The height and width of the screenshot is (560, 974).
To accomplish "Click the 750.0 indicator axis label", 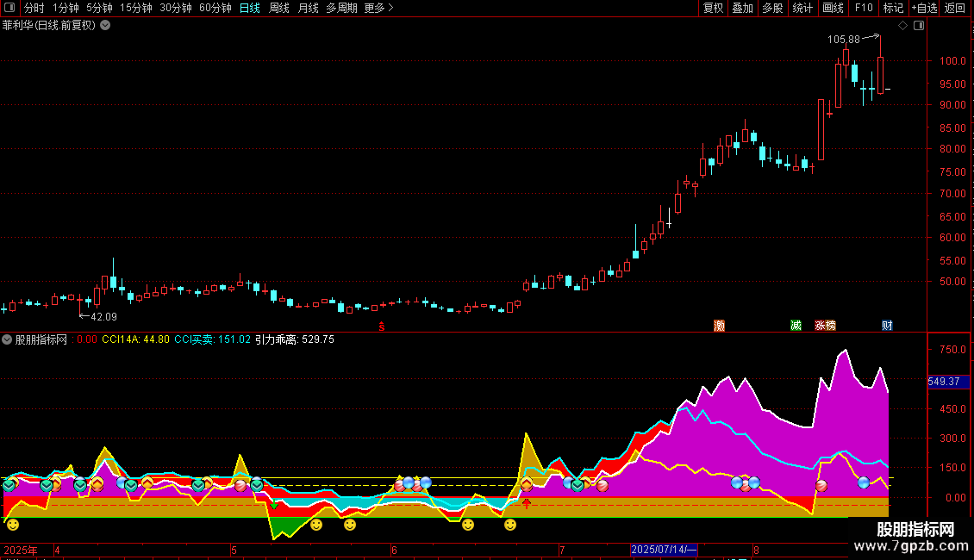I will click(x=952, y=350).
